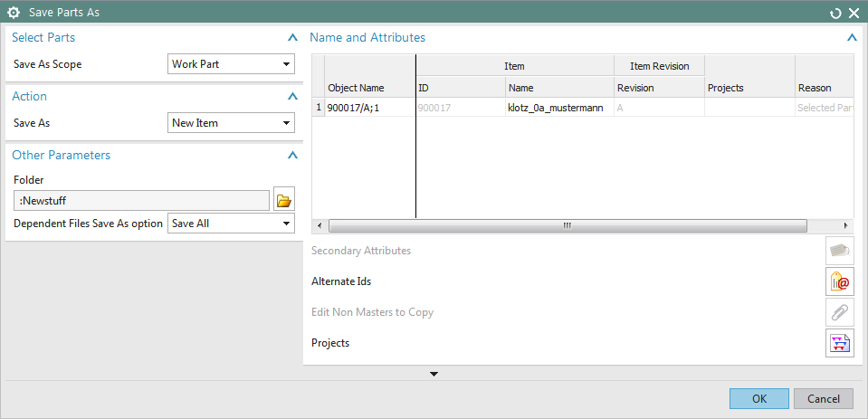Click the Name column header
This screenshot has height=419, width=868.
click(559, 88)
